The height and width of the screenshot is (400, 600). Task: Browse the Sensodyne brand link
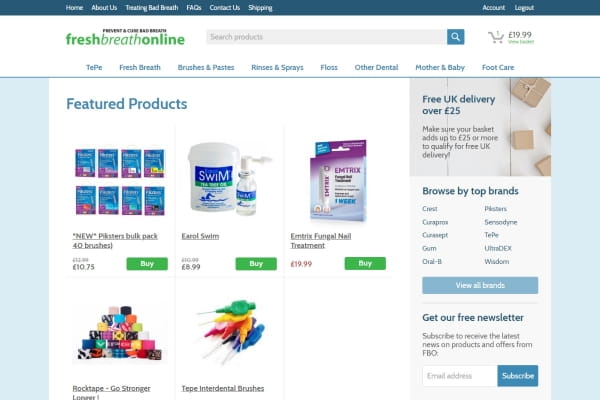coord(501,222)
